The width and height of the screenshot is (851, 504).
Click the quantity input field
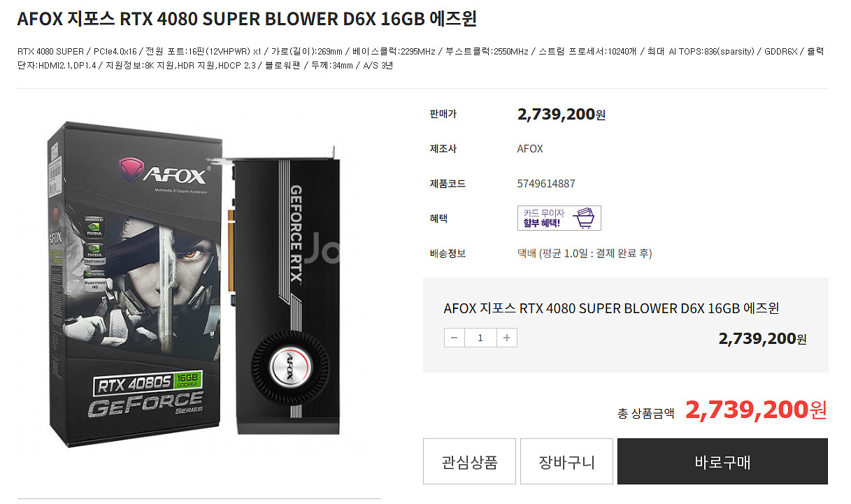[x=480, y=338]
